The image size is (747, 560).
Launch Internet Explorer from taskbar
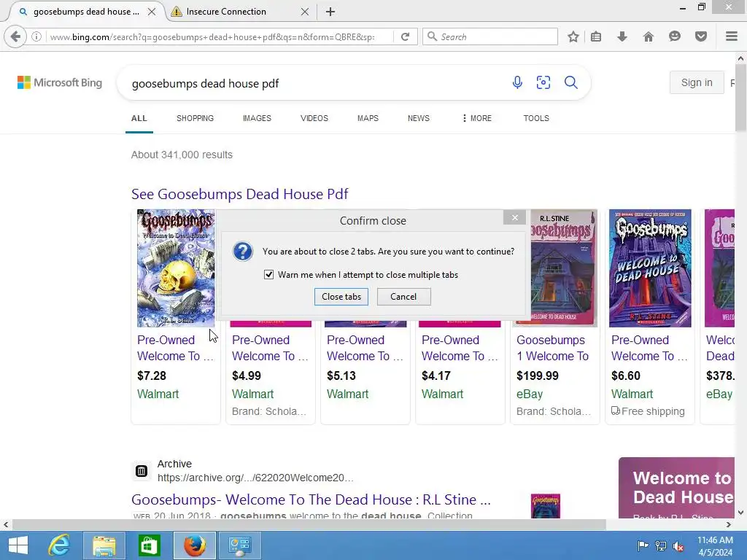coord(59,545)
